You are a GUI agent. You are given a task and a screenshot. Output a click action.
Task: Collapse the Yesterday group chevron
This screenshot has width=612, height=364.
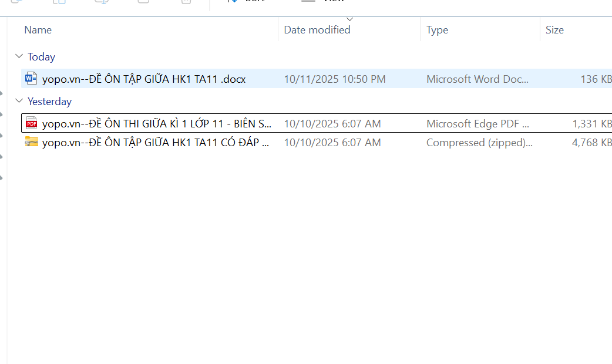(19, 102)
